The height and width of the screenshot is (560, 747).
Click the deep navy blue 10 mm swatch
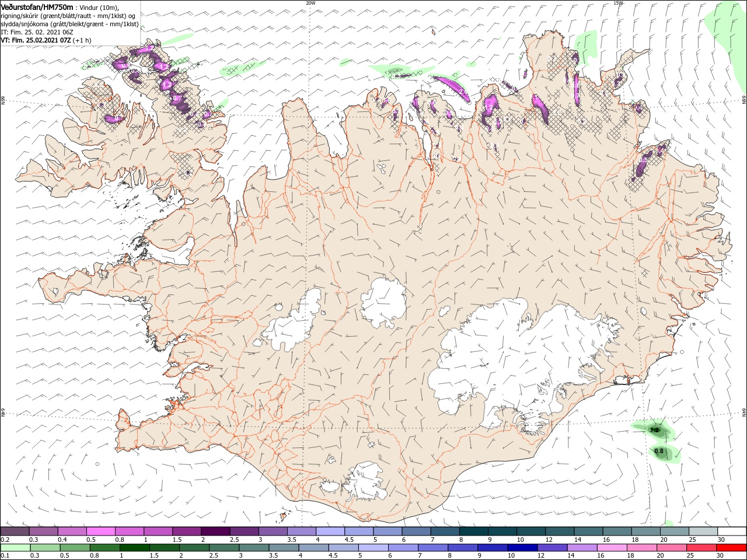coord(522,548)
